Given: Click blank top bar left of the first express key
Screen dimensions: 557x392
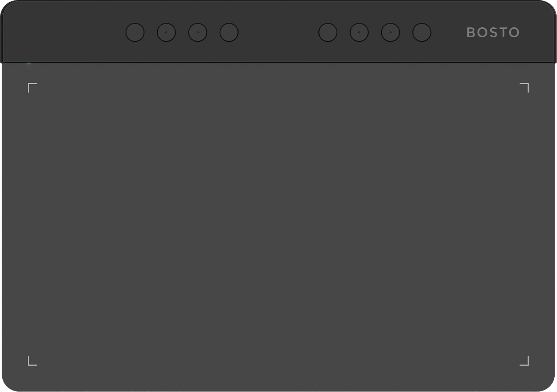Looking at the screenshot, I should [x=64, y=32].
